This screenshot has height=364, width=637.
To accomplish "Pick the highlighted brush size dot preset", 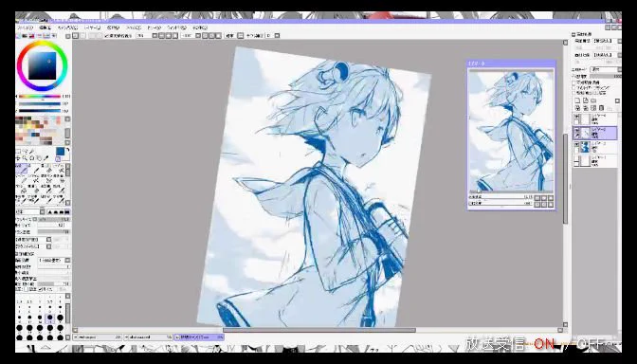I will (49, 318).
